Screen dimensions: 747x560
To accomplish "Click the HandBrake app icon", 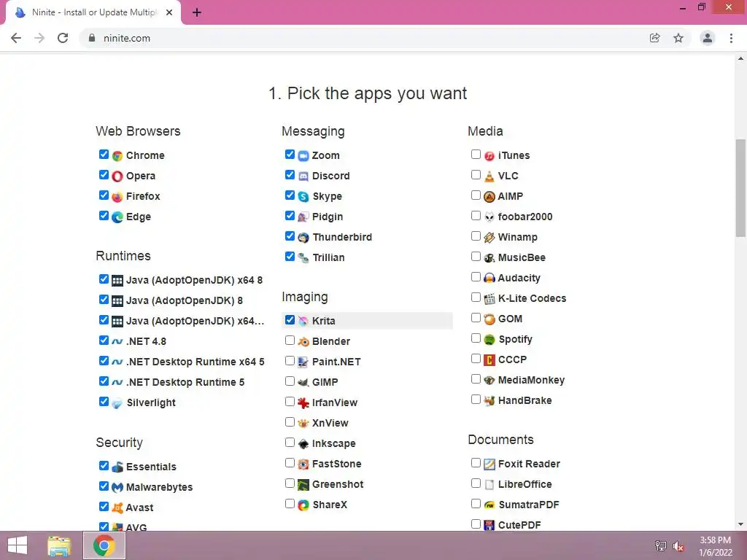I will click(x=489, y=401).
